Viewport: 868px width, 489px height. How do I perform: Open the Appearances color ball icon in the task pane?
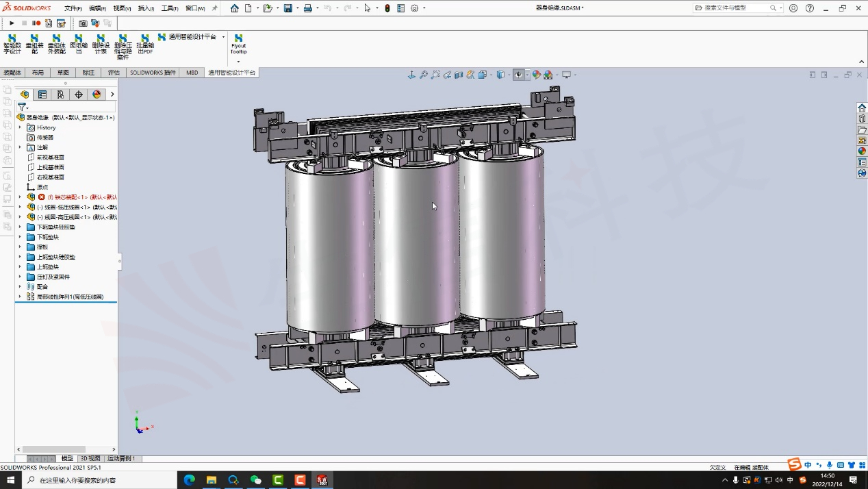pyautogui.click(x=862, y=151)
